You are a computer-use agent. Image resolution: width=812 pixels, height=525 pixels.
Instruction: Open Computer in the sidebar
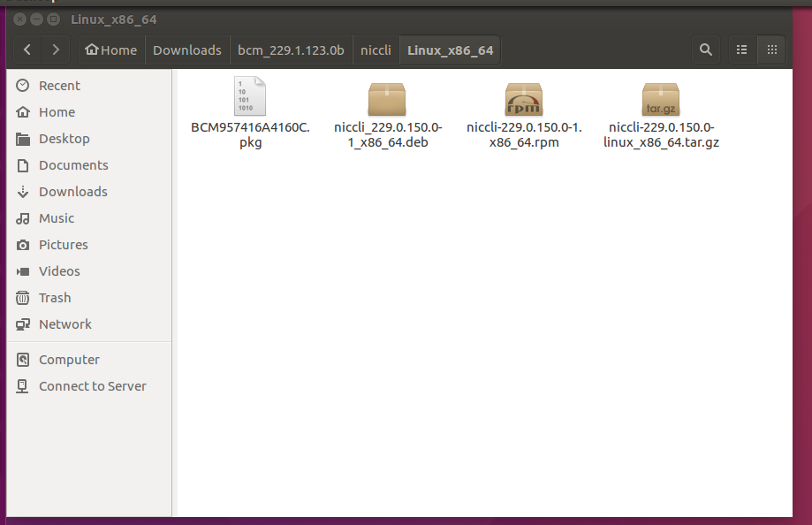point(69,360)
